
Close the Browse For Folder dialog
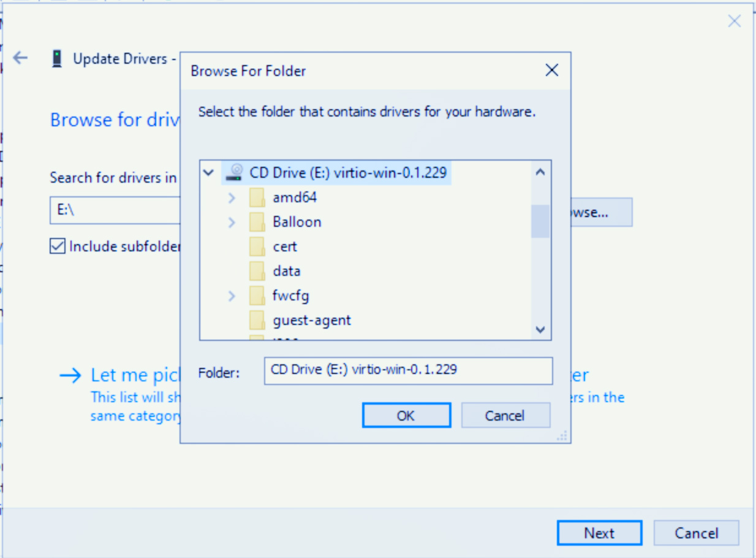click(551, 71)
